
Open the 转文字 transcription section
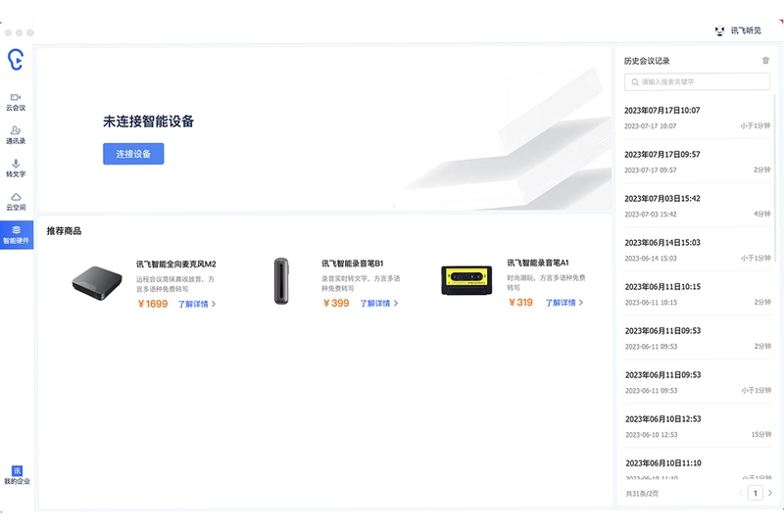pyautogui.click(x=16, y=169)
